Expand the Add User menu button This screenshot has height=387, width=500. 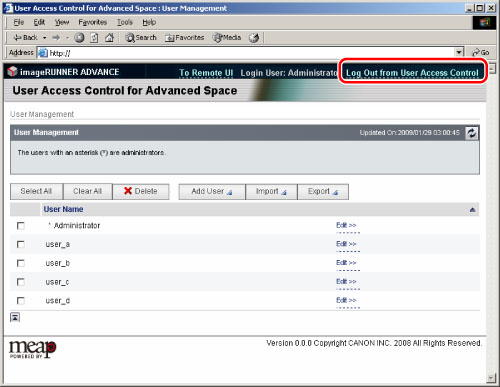pos(212,192)
